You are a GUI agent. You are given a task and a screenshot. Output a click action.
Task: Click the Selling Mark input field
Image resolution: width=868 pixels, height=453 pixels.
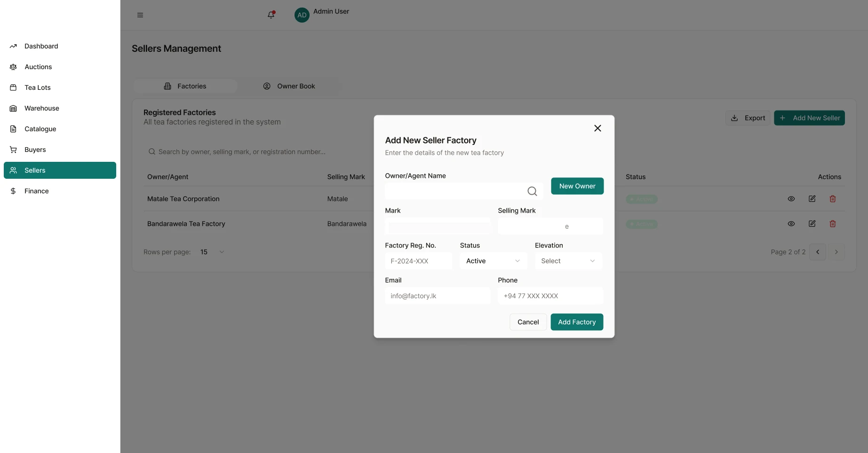tap(550, 226)
